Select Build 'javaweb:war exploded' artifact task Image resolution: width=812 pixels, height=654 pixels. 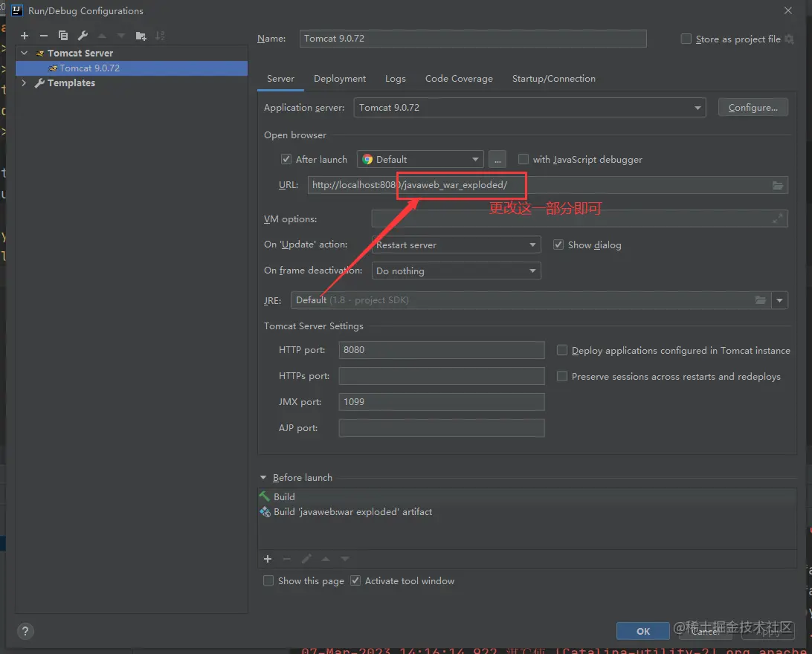526,512
